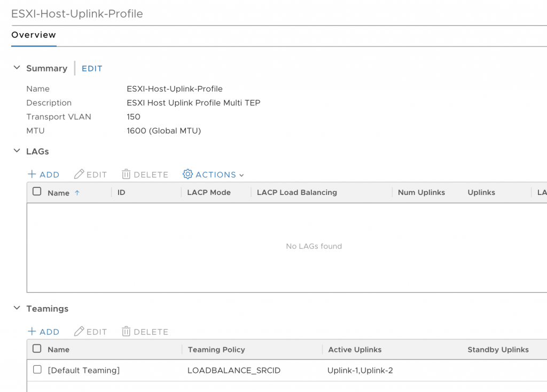
Task: Click the Name column header in Teamings
Action: pos(59,350)
